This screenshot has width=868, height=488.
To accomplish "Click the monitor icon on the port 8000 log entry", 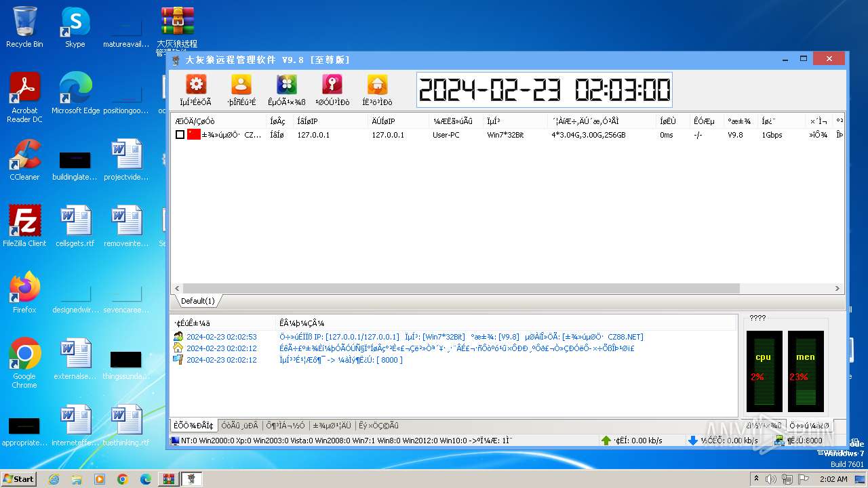I will (178, 360).
